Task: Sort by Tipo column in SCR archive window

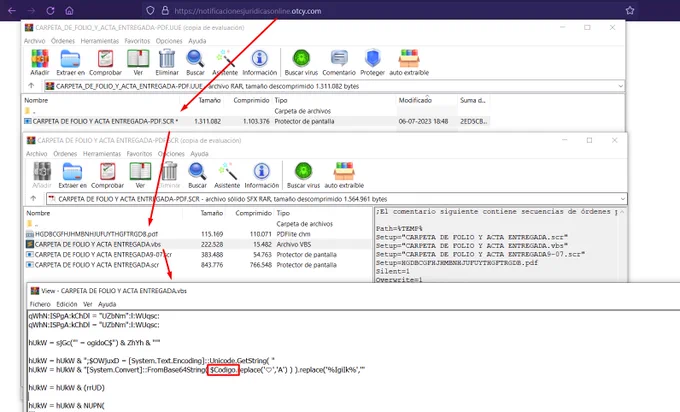Action: pyautogui.click(x=283, y=213)
